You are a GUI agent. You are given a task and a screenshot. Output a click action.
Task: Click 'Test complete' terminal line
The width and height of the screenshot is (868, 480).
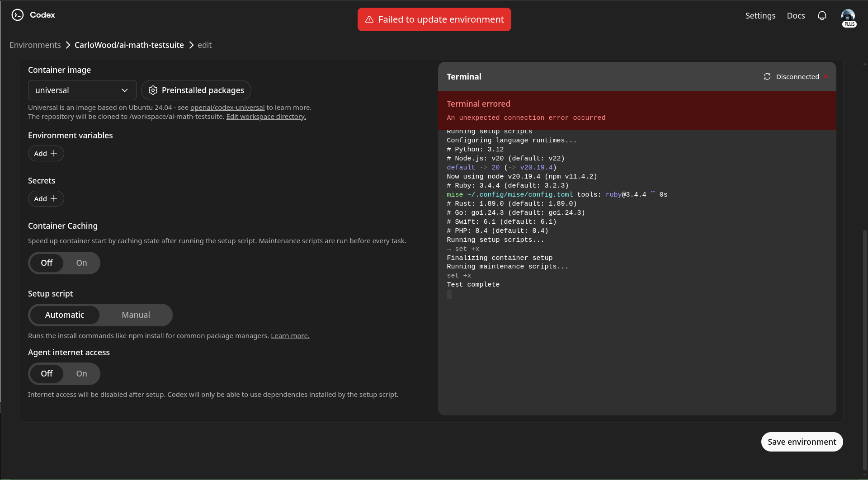473,285
